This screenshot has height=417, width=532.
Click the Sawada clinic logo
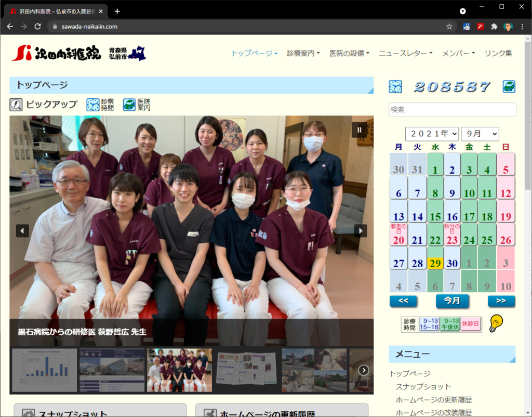[x=56, y=53]
